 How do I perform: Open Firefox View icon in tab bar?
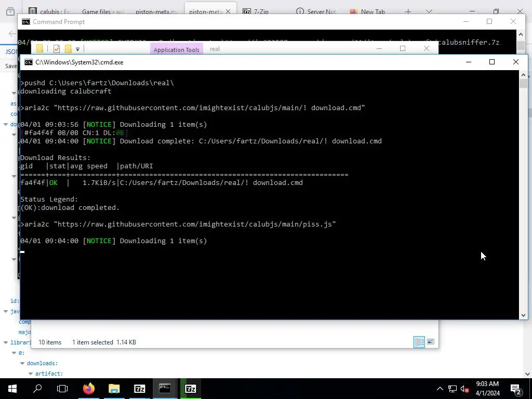(x=10, y=11)
